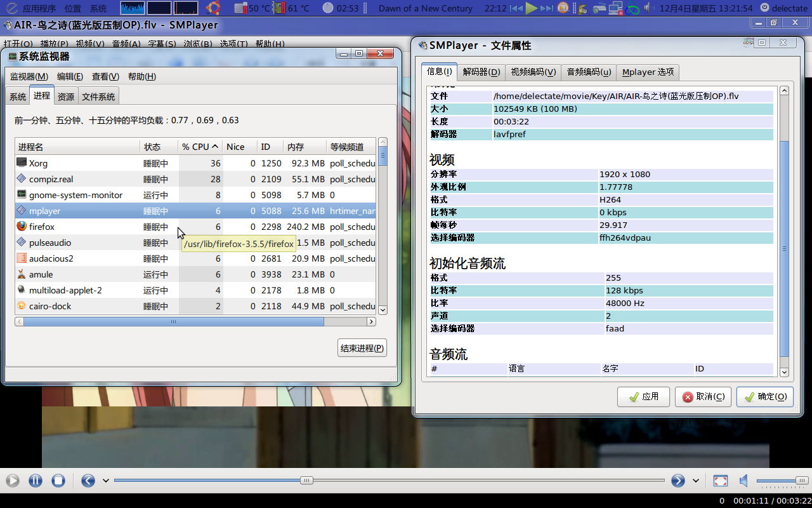The height and width of the screenshot is (508, 812).
Task: Click the file properties scrollbar down arrow
Action: (784, 373)
